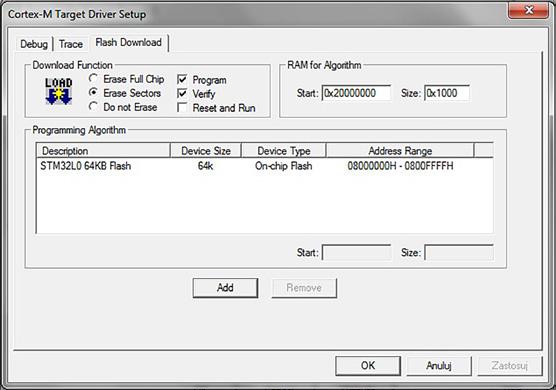Image resolution: width=556 pixels, height=390 pixels.
Task: Click the Add algorithm button
Action: [x=225, y=288]
